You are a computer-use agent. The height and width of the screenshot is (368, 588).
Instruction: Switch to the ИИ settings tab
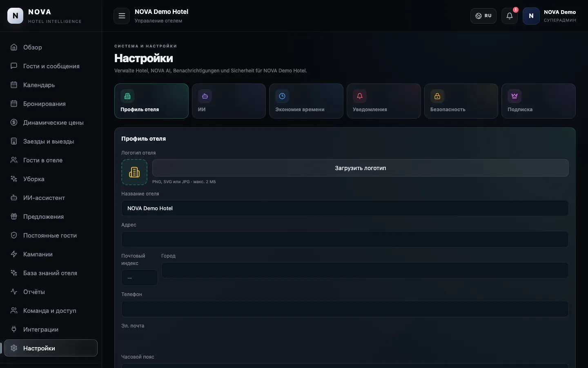pos(229,101)
